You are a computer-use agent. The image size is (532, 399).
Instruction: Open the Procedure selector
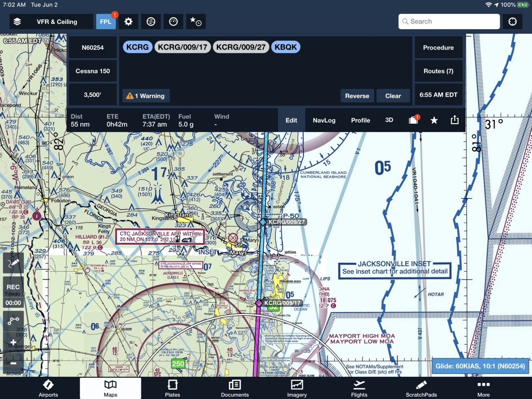[438, 47]
